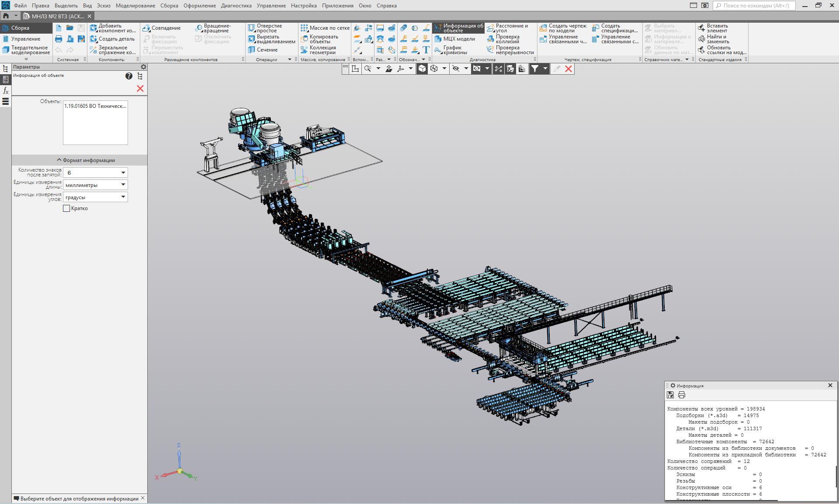Click the filter funnel icon
This screenshot has width=839, height=504.
pyautogui.click(x=534, y=69)
